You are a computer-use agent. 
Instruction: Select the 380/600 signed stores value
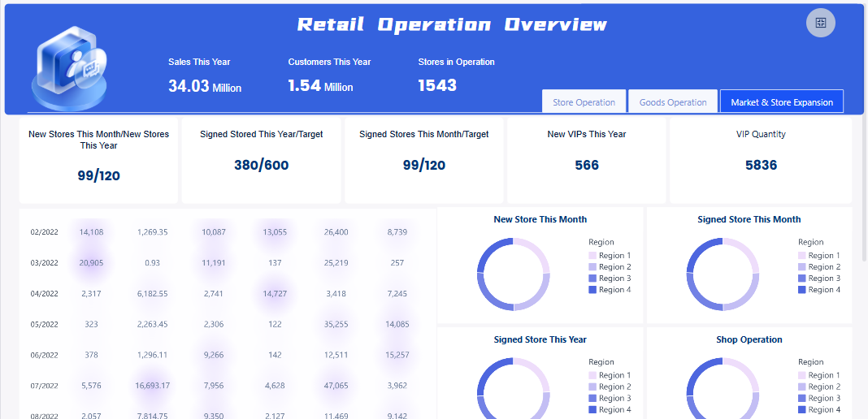(261, 166)
